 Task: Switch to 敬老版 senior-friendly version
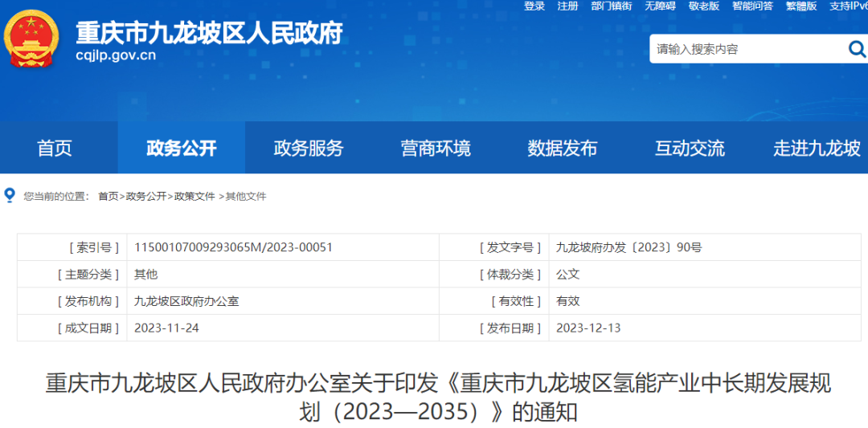704,6
